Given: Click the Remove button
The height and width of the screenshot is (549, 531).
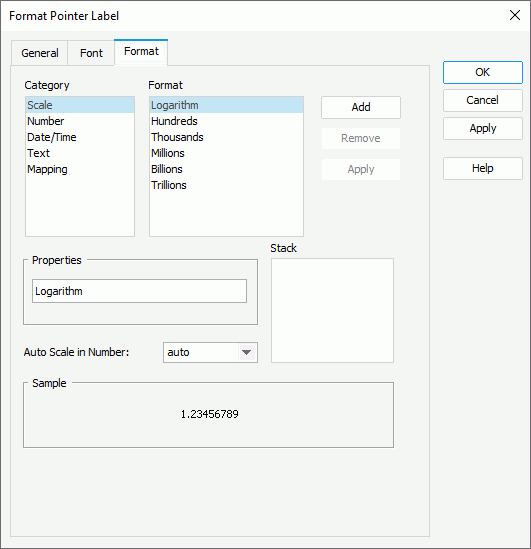Looking at the screenshot, I should click(361, 138).
